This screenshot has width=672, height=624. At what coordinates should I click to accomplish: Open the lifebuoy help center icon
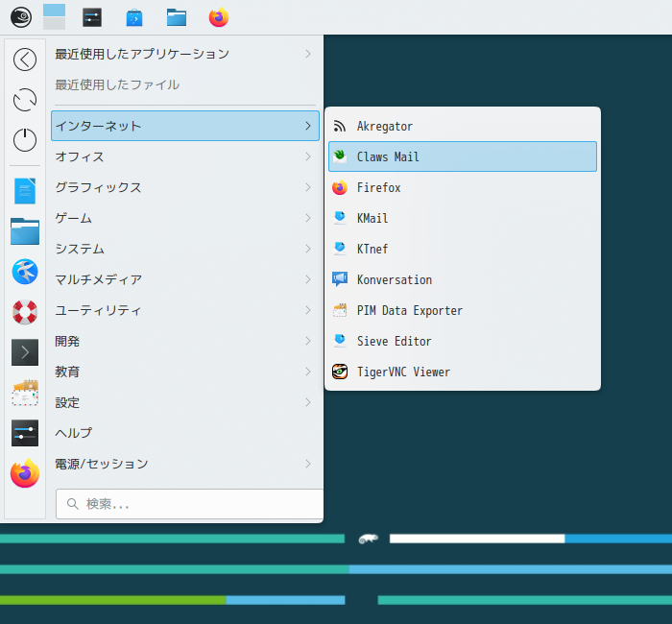tap(25, 312)
